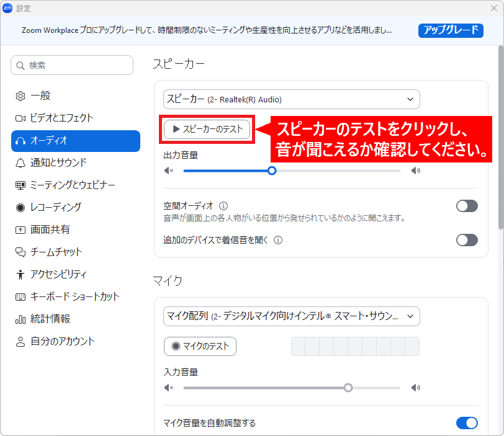The image size is (504, 436).
Task: Click the 検索 search field
Action: (71, 65)
